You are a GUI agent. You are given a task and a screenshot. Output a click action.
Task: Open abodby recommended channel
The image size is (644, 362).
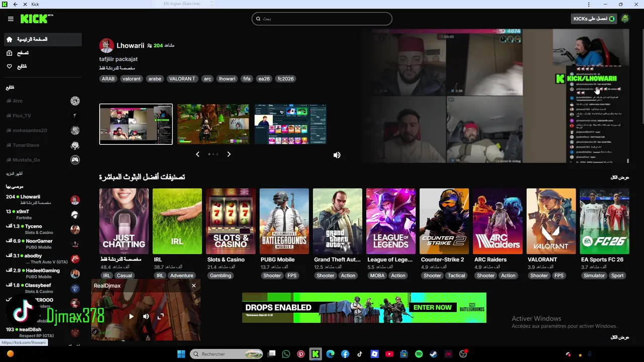[43, 258]
